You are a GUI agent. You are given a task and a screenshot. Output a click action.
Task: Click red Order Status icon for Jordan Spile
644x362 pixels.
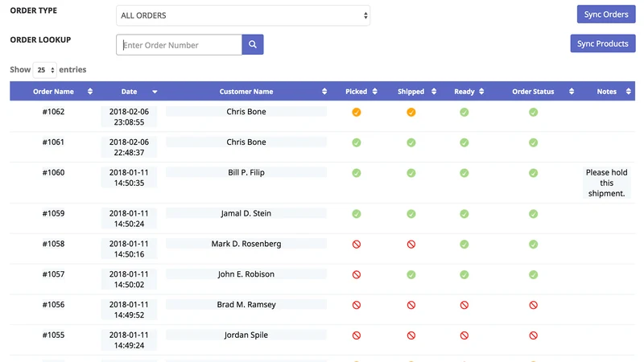[x=533, y=335]
